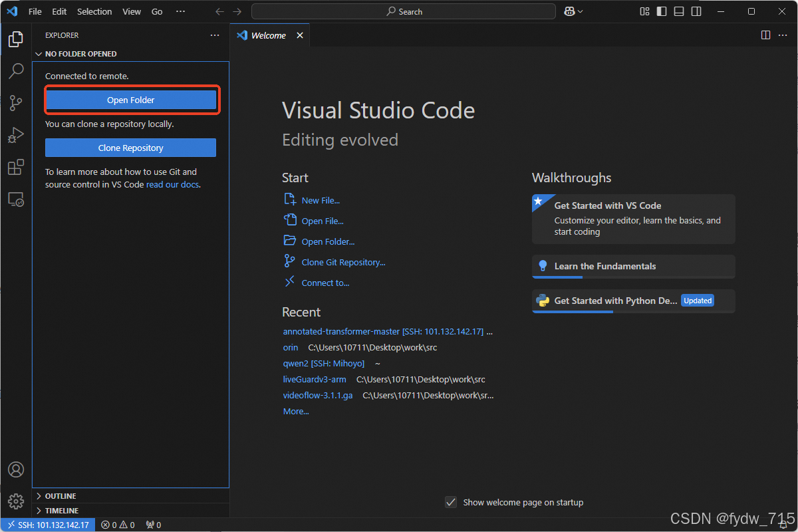Image resolution: width=798 pixels, height=532 pixels.
Task: Click the New File... link
Action: (x=321, y=200)
